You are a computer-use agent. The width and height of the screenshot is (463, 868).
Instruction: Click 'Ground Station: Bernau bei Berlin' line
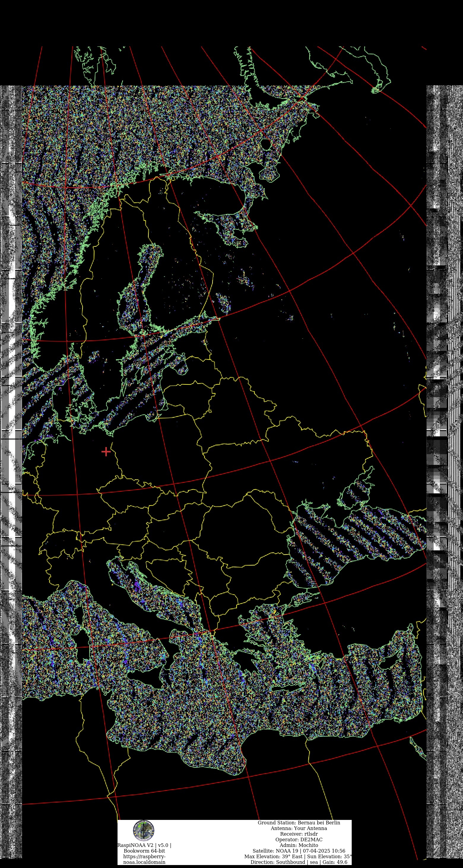pos(299,823)
